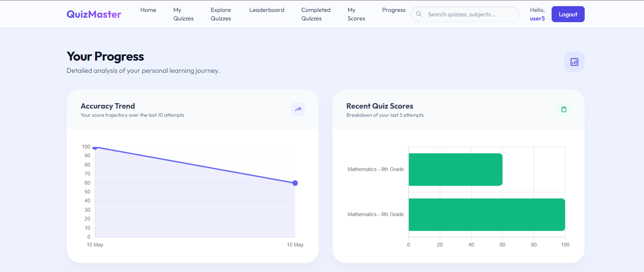Go to the Home page
This screenshot has width=644, height=272.
coord(148,10)
